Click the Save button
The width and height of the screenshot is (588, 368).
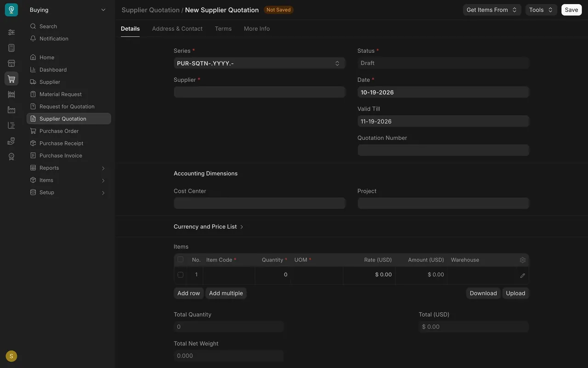pyautogui.click(x=571, y=10)
